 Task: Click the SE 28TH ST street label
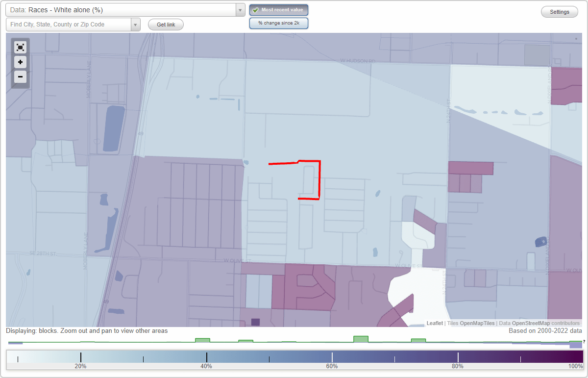tap(43, 253)
